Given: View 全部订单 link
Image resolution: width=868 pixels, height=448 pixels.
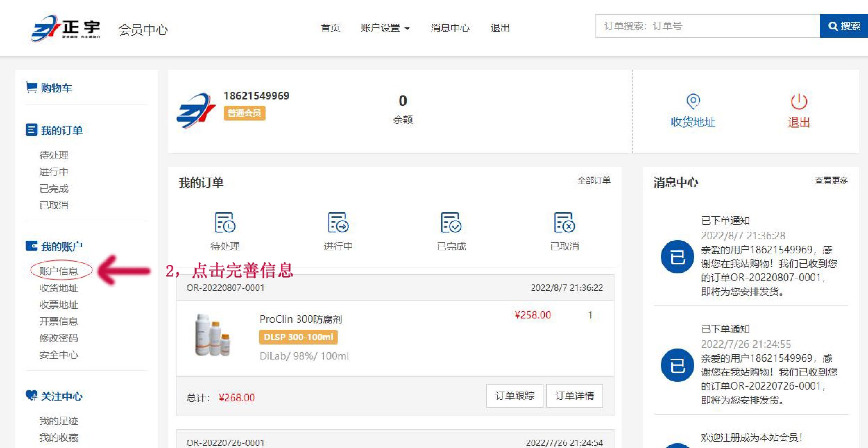Looking at the screenshot, I should (x=594, y=181).
